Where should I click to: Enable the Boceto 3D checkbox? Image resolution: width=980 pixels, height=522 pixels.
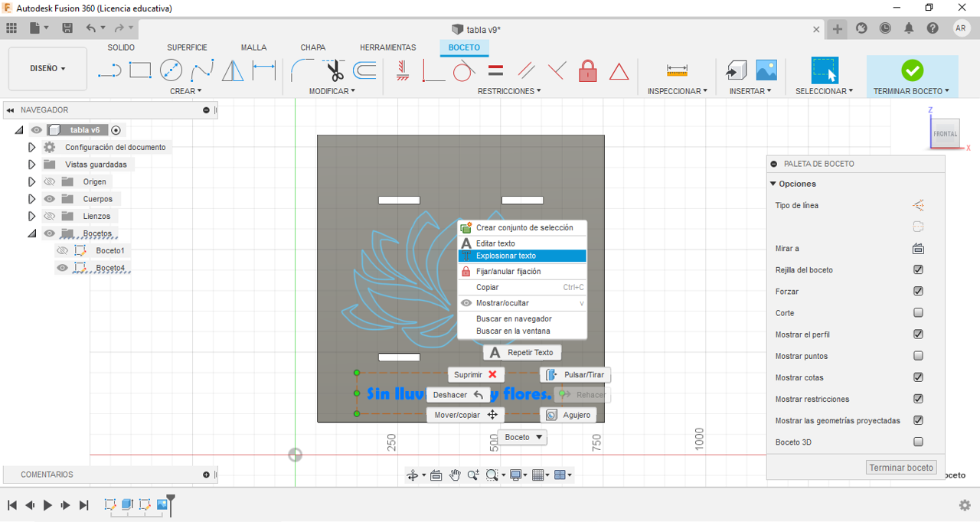click(918, 442)
